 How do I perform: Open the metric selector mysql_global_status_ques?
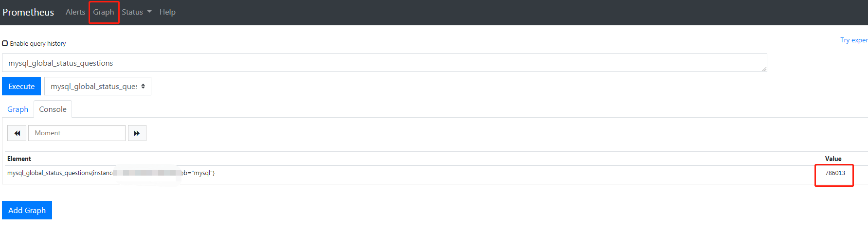pyautogui.click(x=98, y=86)
